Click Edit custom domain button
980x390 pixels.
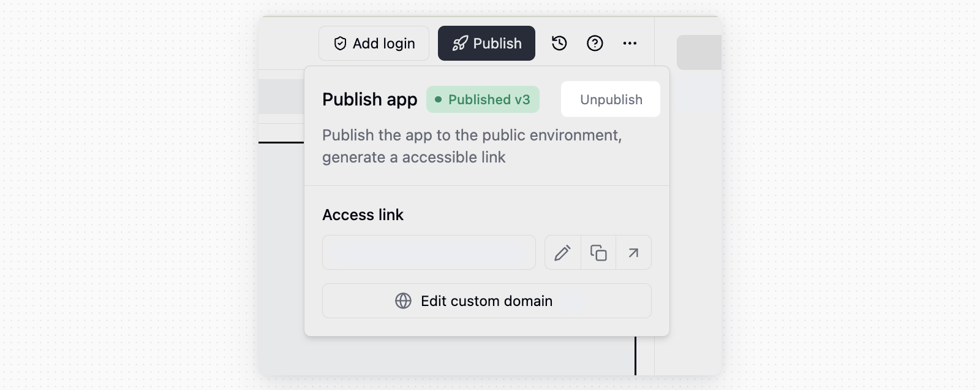487,301
